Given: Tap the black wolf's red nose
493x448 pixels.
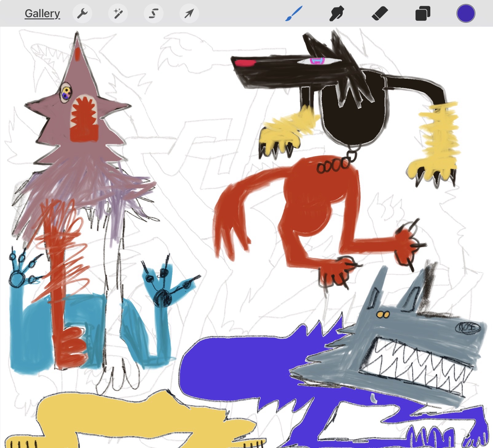Looking at the screenshot, I should [x=245, y=63].
